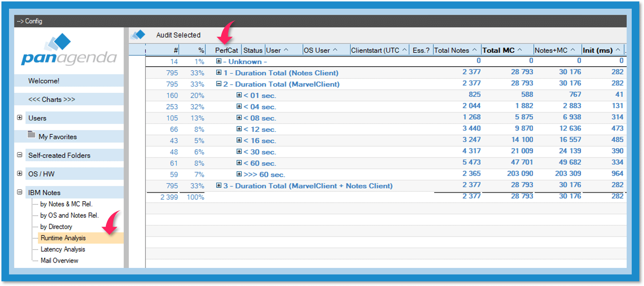
Task: Click sort arrow on Init (ms) column
Action: click(x=618, y=50)
